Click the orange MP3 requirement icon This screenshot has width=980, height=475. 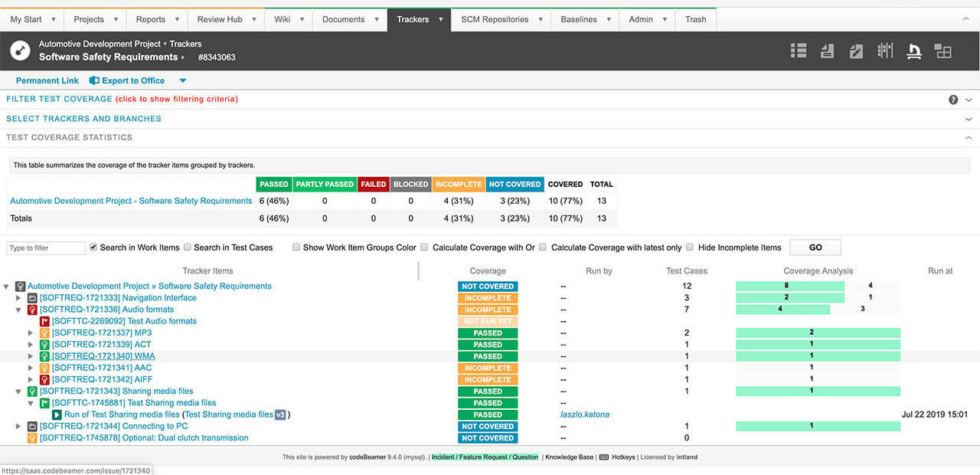pos(45,333)
